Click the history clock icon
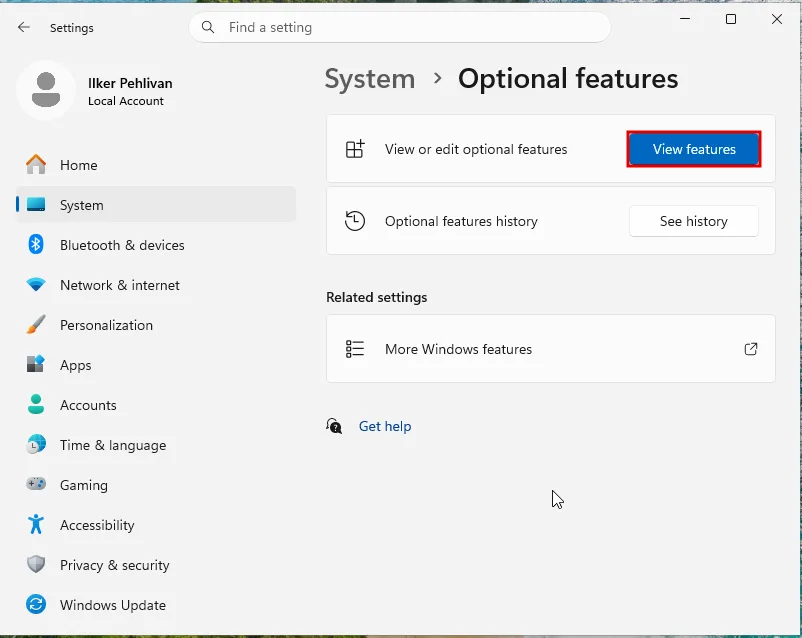Screen dimensions: 802x638 pos(355,221)
